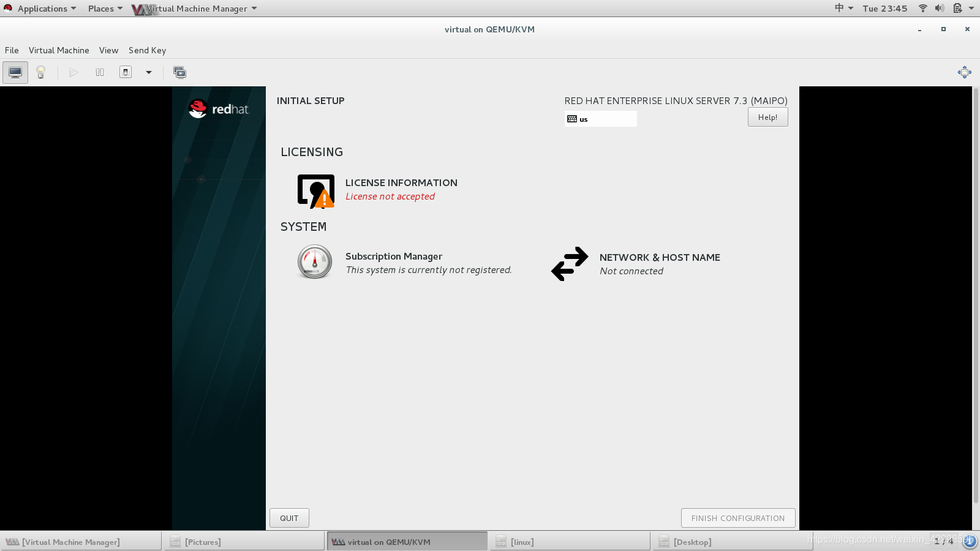
Task: Open the clock Tue 23:45
Action: (x=884, y=9)
